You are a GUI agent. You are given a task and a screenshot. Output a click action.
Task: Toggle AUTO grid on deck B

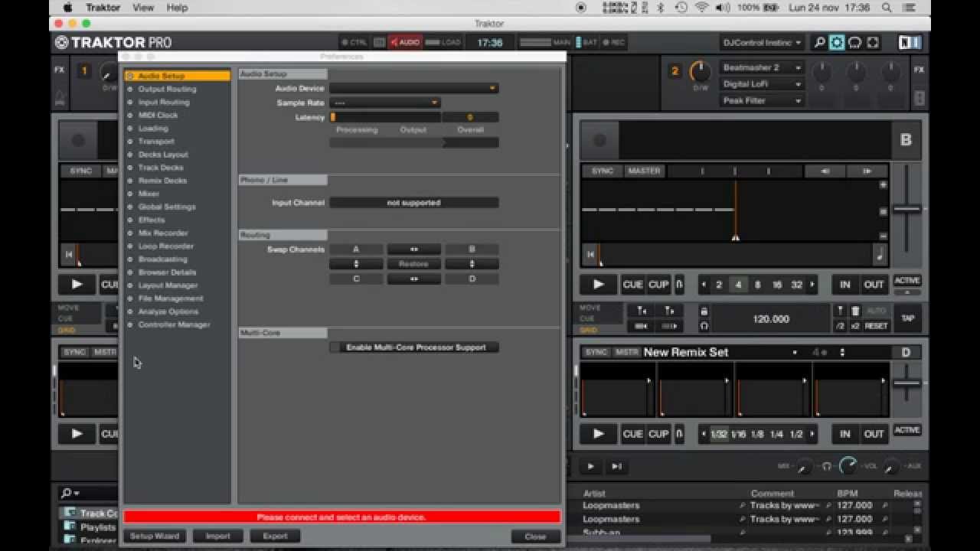tap(876, 311)
